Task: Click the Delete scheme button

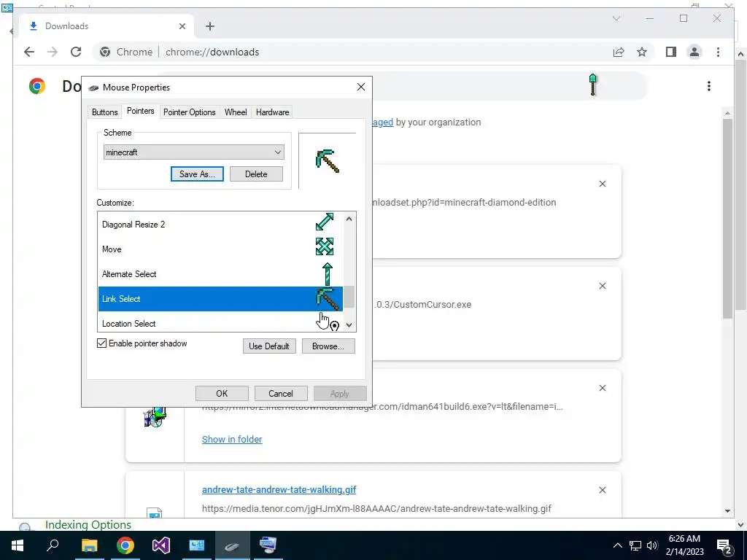Action: point(256,174)
